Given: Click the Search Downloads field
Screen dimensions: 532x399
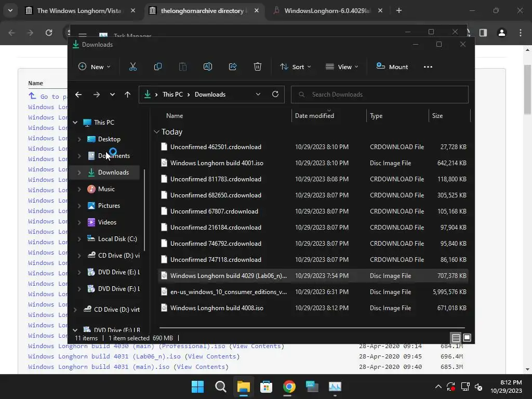Looking at the screenshot, I should tap(380, 95).
